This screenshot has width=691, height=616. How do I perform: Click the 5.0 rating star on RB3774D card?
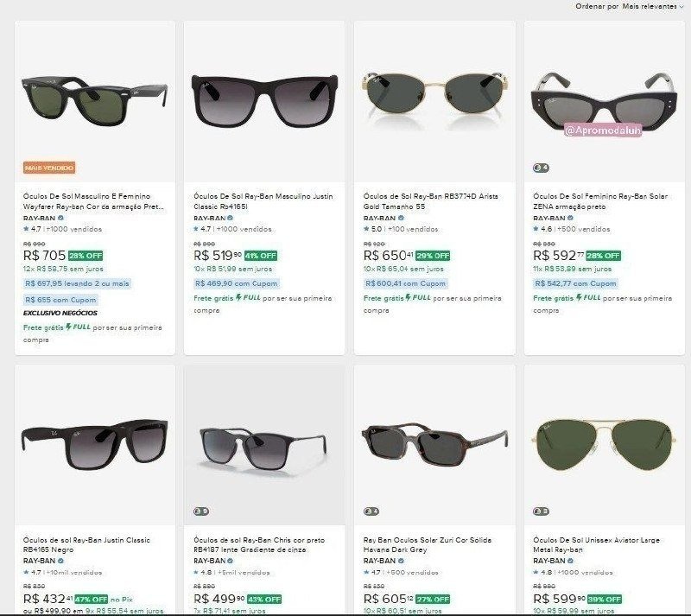pyautogui.click(x=366, y=229)
